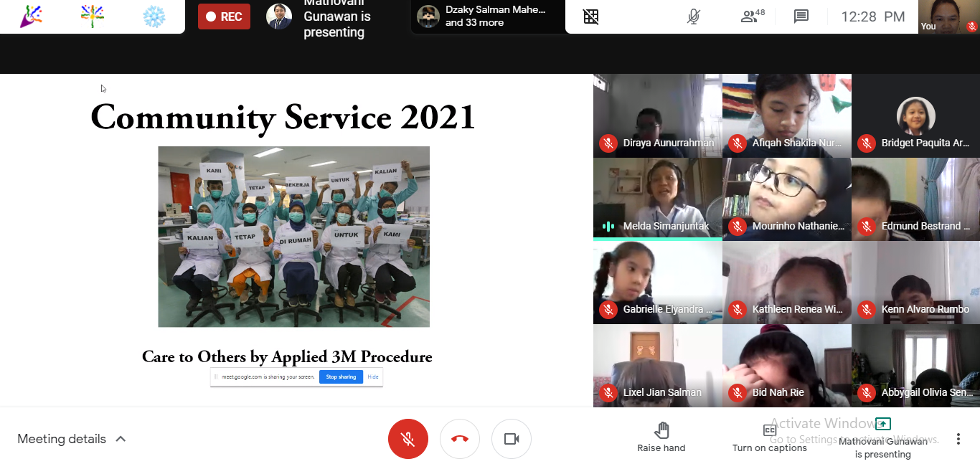This screenshot has height=469, width=980.
Task: Click the grid layout off icon
Action: [591, 16]
